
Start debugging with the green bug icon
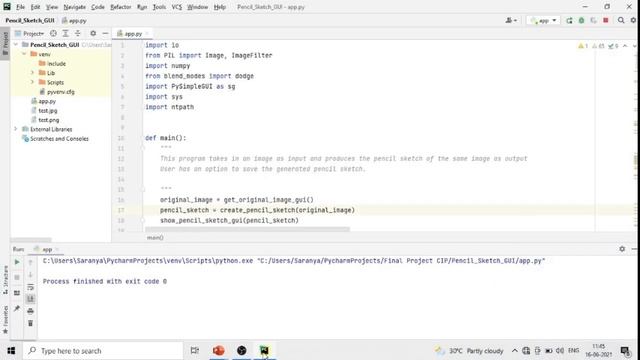point(581,20)
